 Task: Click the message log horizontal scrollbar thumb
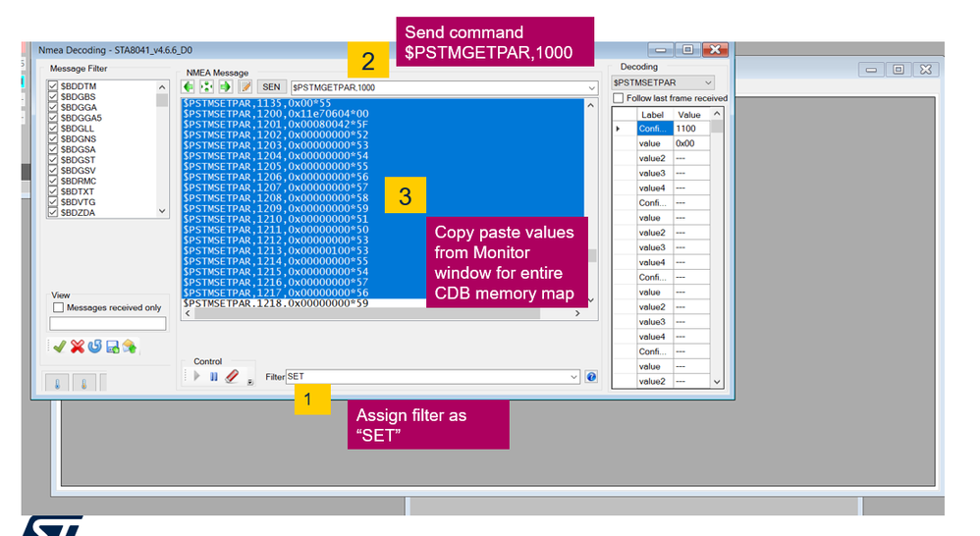pyautogui.click(x=367, y=313)
